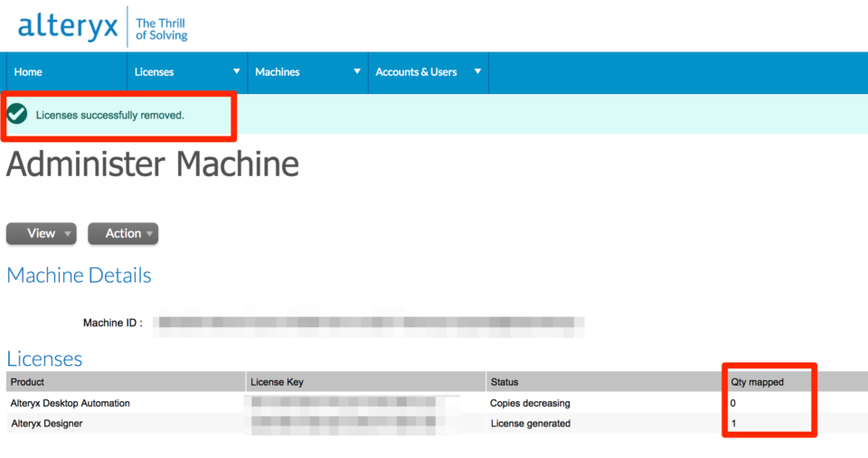Image resolution: width=868 pixels, height=458 pixels.
Task: Select the Alteryx Designer product cell
Action: pyautogui.click(x=47, y=424)
